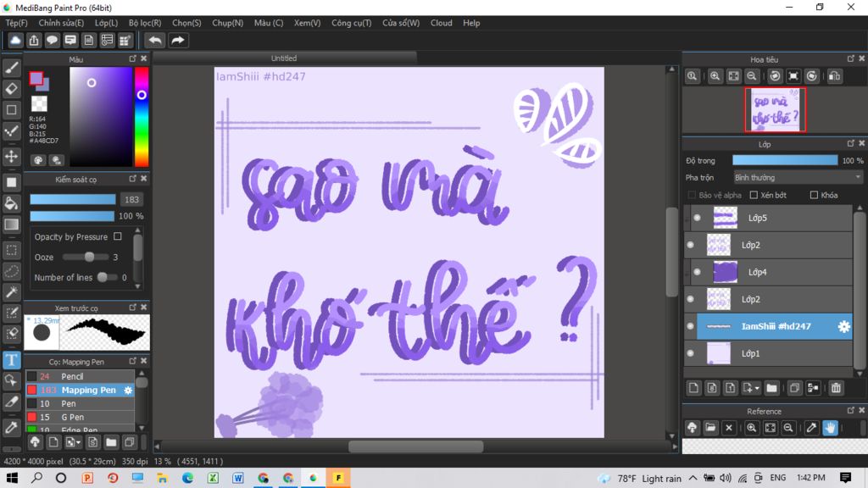Enable the Opacity by Pressure checkbox
The width and height of the screenshot is (868, 488).
click(118, 236)
